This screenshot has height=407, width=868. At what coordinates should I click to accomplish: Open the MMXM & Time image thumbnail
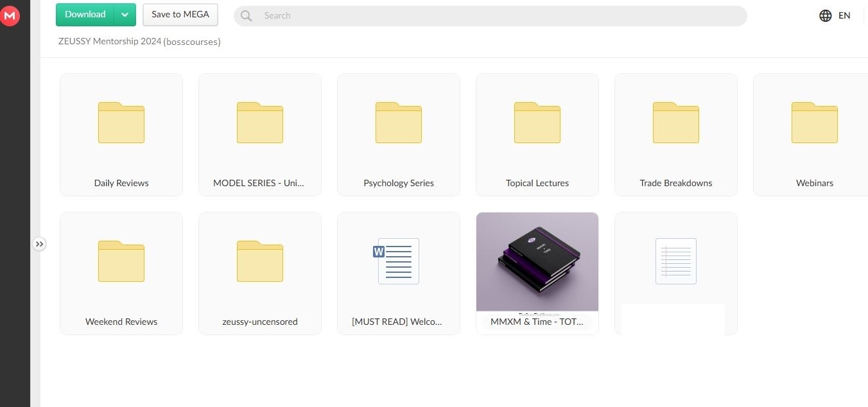click(x=537, y=263)
